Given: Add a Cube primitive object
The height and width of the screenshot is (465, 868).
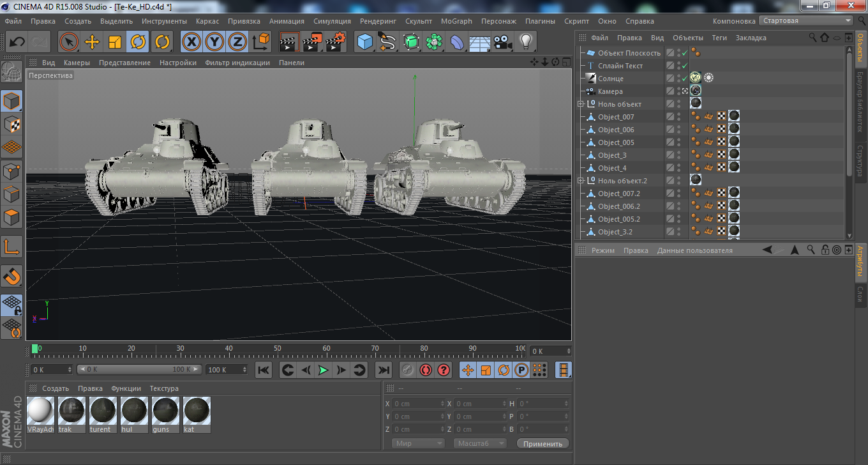Looking at the screenshot, I should [x=364, y=42].
